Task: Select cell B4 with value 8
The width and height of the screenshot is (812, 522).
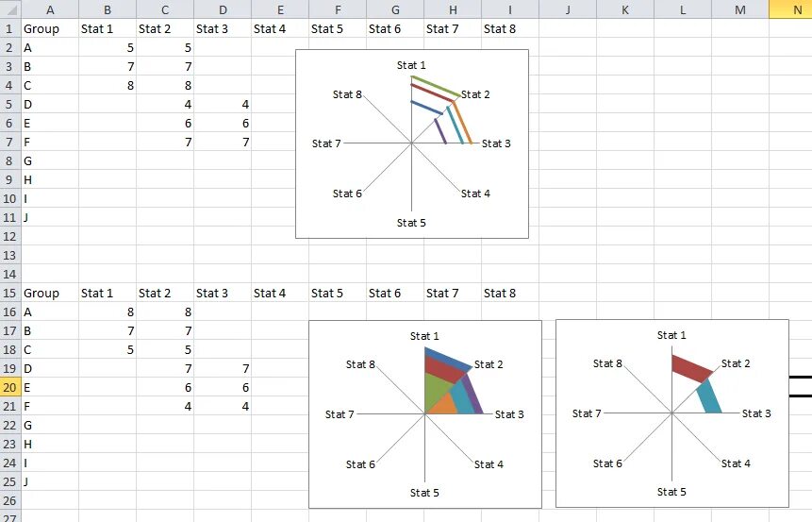Action: pyautogui.click(x=107, y=85)
